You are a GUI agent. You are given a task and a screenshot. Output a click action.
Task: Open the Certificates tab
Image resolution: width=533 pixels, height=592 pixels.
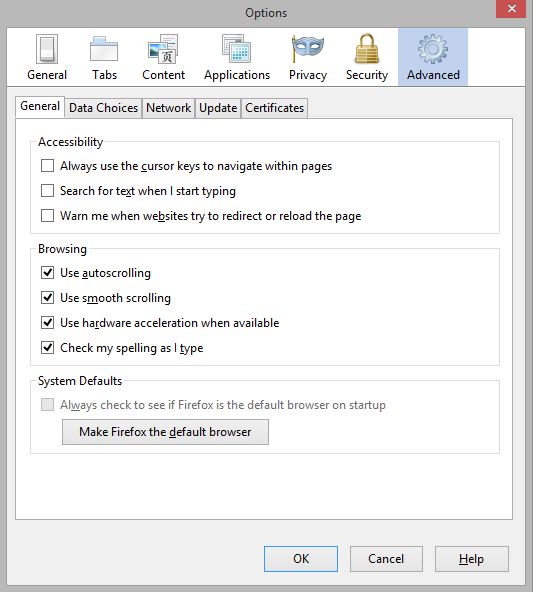(274, 108)
